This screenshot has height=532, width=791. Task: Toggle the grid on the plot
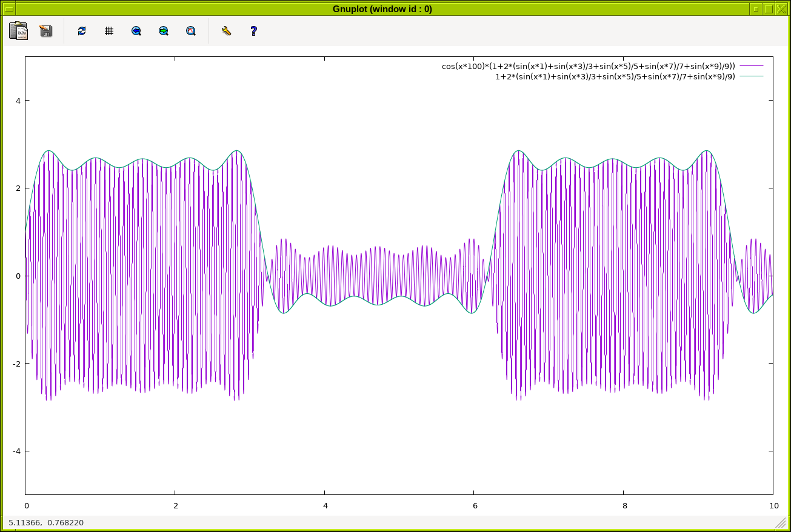[109, 31]
